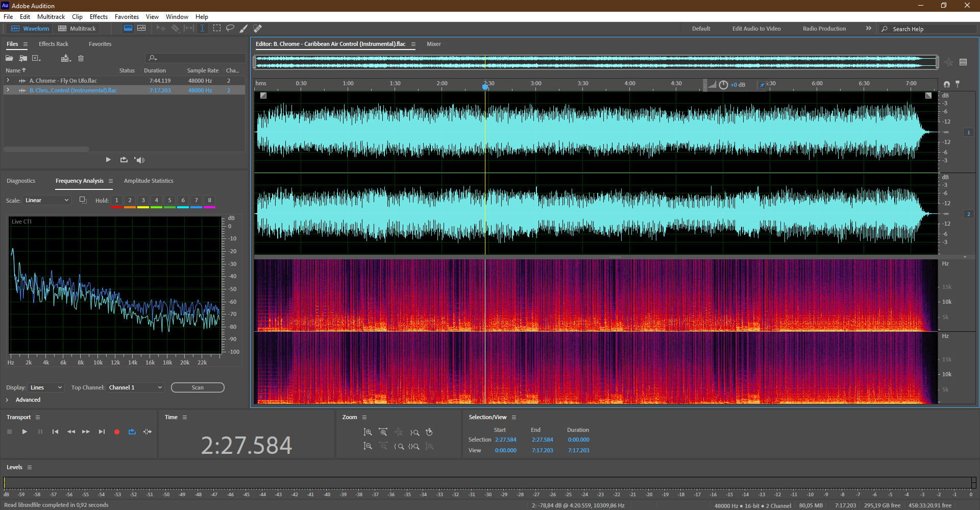Click the Zoom In Amplitude icon
The width and height of the screenshot is (980, 510).
367,432
